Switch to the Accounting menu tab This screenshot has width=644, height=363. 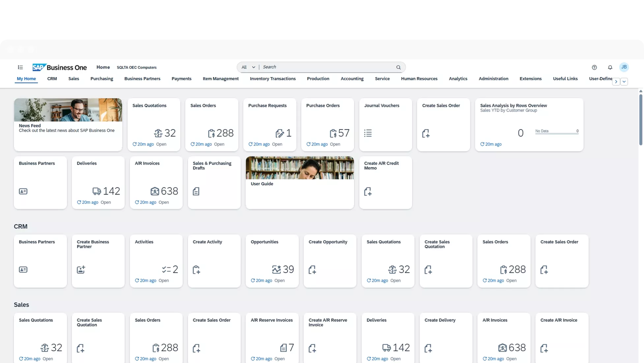click(352, 79)
